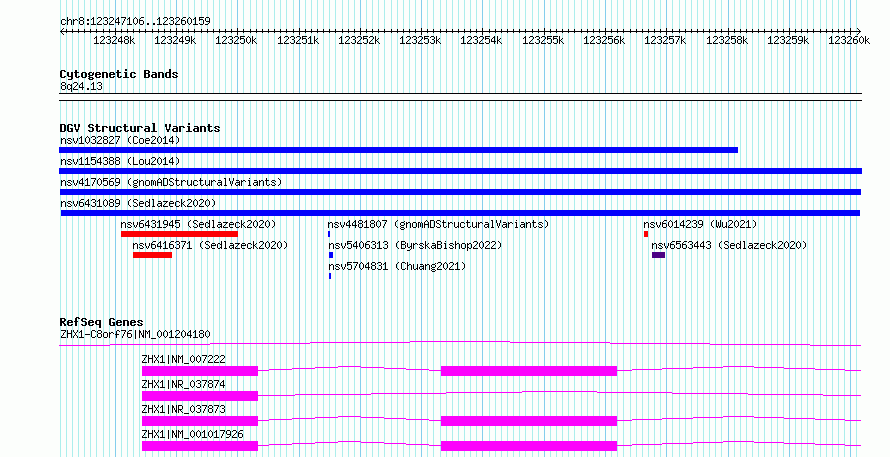Click the nsv5704831 (Chuang2021) label
The image size is (890, 457).
[397, 266]
